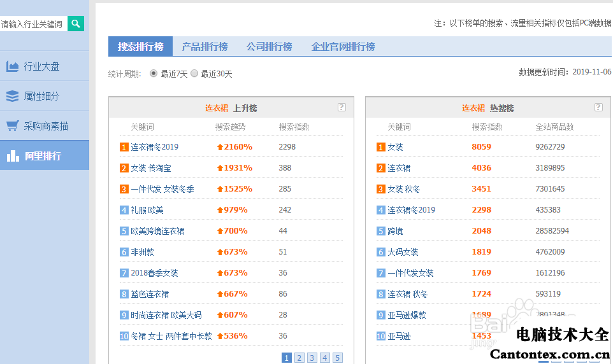Go to page 3 of 上升榜
This screenshot has height=364, width=613.
tap(312, 358)
